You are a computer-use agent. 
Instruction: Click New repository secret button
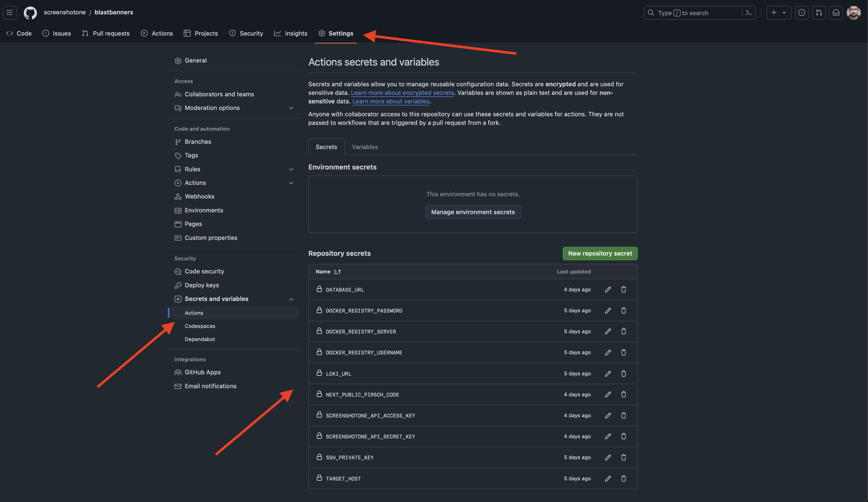(x=600, y=254)
